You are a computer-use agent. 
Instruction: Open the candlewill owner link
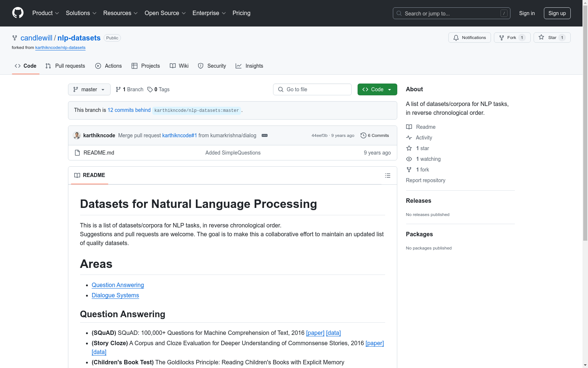[36, 38]
